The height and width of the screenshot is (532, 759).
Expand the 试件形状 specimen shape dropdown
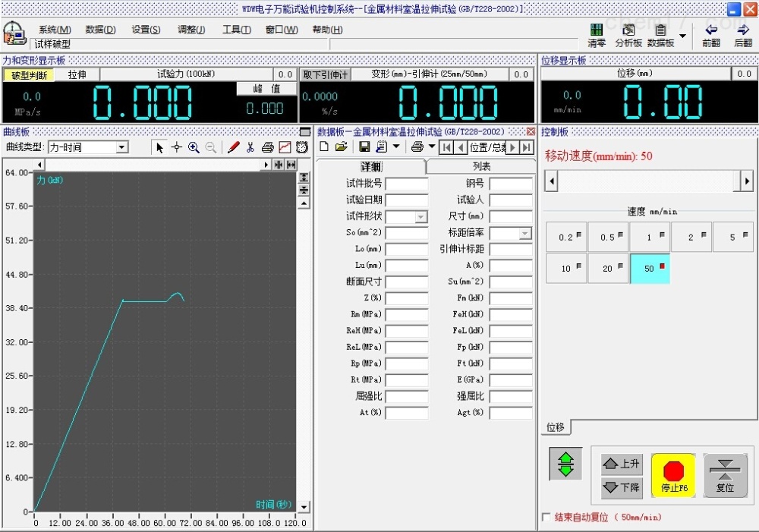(x=421, y=217)
